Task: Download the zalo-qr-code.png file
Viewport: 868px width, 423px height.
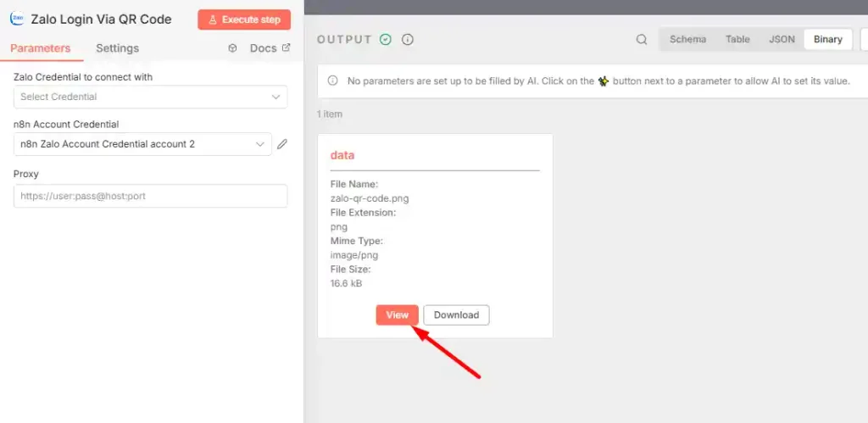Action: [x=456, y=315]
